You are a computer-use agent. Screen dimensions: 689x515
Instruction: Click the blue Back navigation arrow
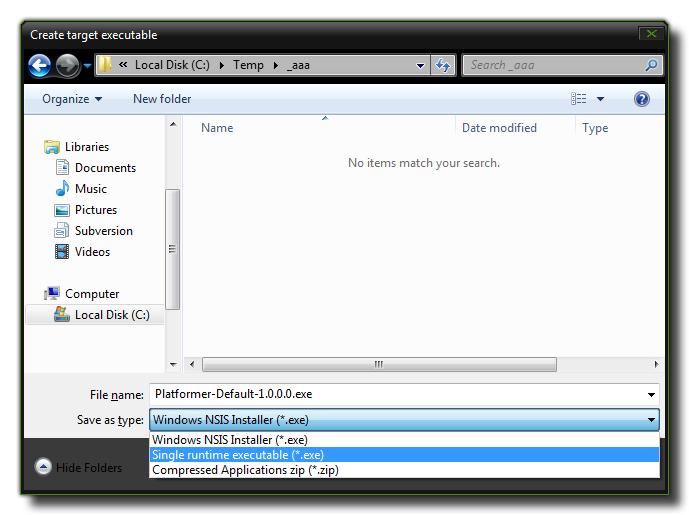tap(40, 66)
